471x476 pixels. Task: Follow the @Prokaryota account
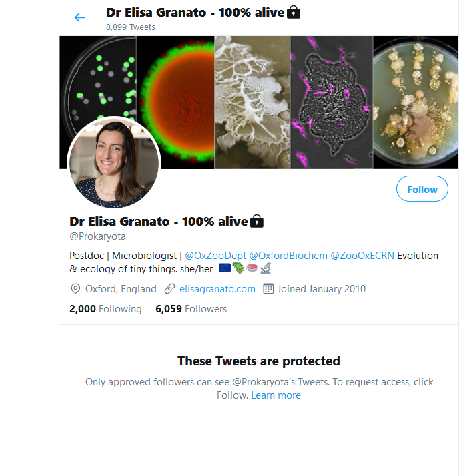point(422,189)
